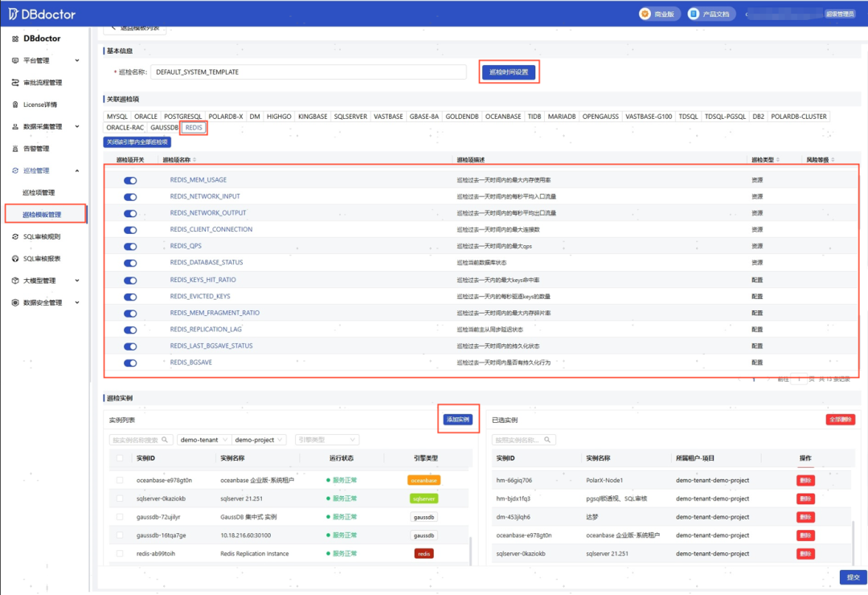Viewport: 868px width, 595px height.
Task: Open 巡检项管理 in sidebar
Action: click(x=39, y=193)
